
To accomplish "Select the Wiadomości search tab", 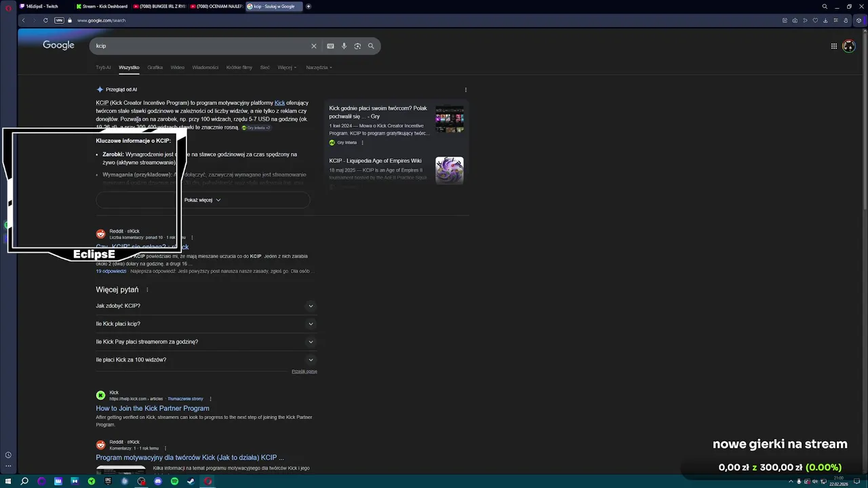I will [205, 68].
